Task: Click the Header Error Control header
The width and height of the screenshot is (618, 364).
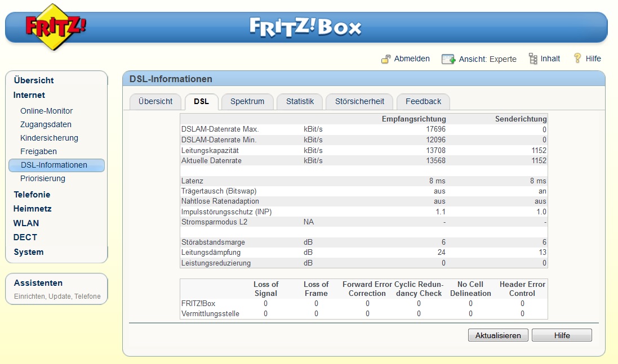Action: coord(522,289)
